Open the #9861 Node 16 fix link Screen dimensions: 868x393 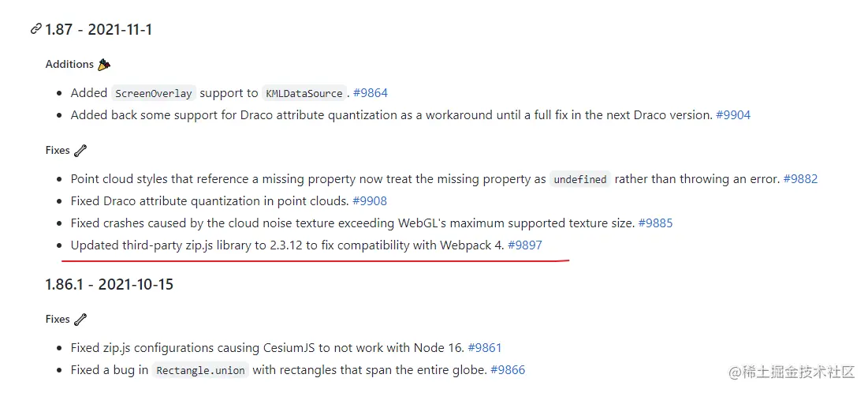pos(484,347)
